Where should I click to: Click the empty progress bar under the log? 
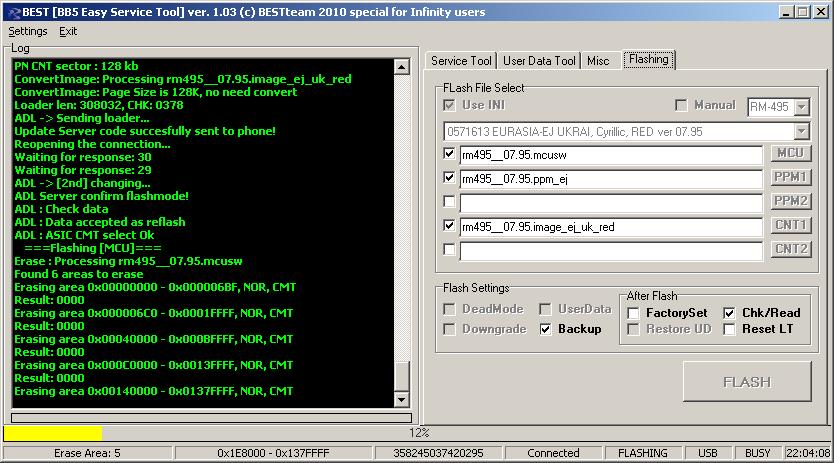[x=211, y=418]
